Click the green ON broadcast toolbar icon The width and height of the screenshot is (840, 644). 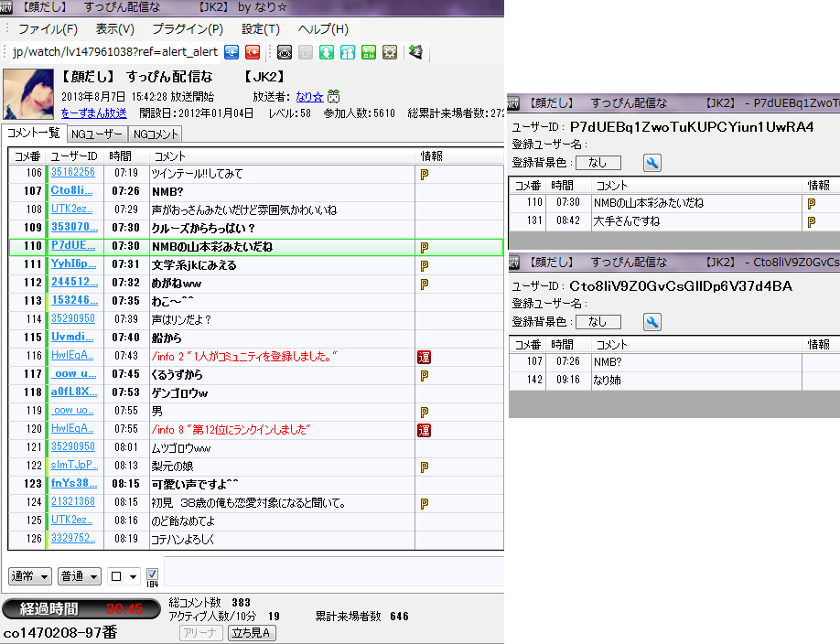click(x=369, y=52)
